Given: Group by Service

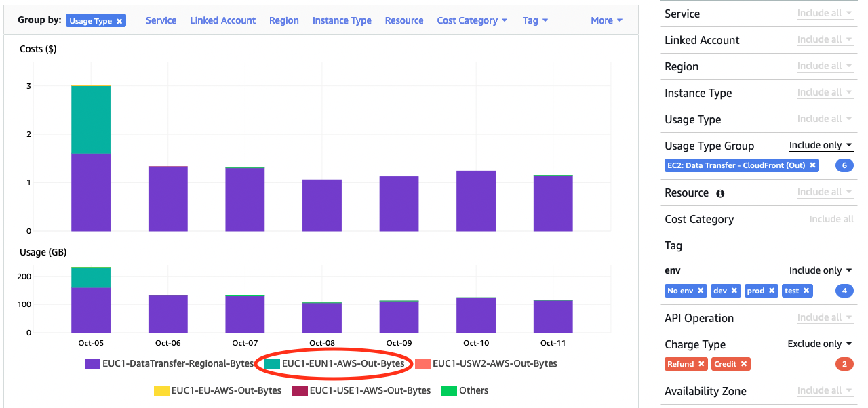Looking at the screenshot, I should pyautogui.click(x=161, y=20).
